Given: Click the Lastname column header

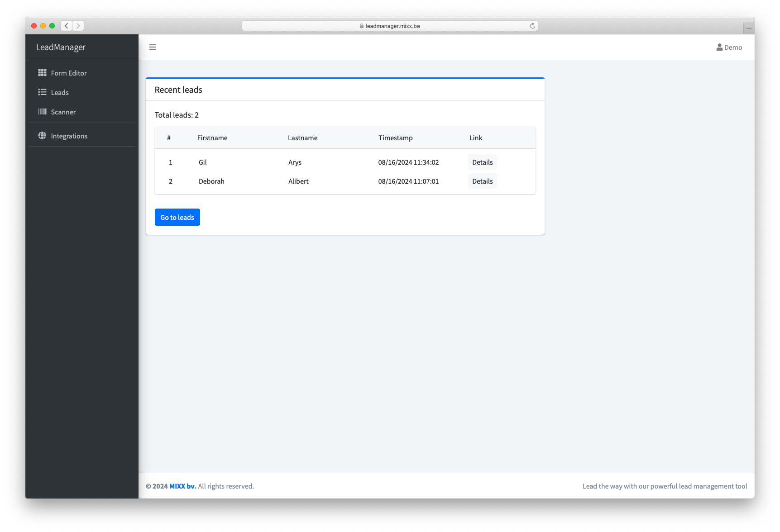Looking at the screenshot, I should pyautogui.click(x=303, y=138).
